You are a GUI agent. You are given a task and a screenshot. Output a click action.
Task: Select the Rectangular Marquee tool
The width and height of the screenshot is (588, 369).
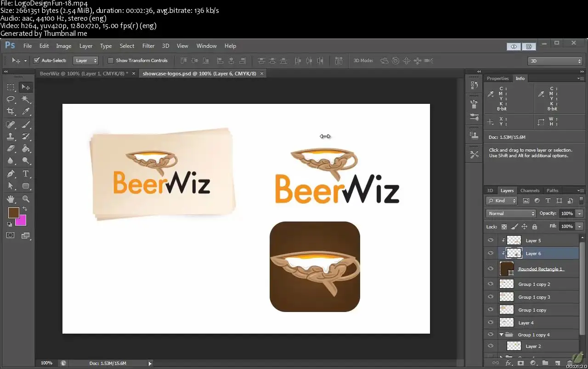coord(11,87)
